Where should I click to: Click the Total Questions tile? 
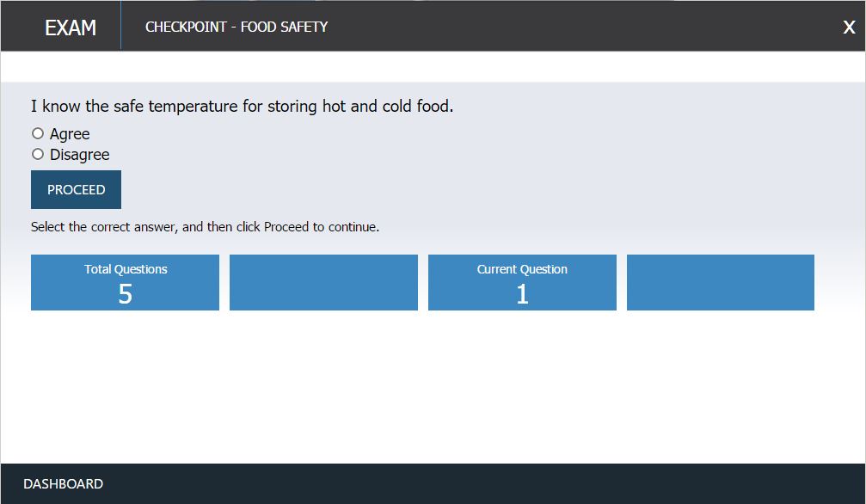tap(125, 282)
